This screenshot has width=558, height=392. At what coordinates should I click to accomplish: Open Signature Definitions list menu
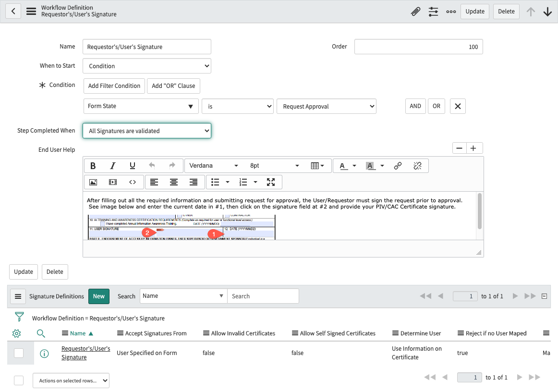click(18, 296)
